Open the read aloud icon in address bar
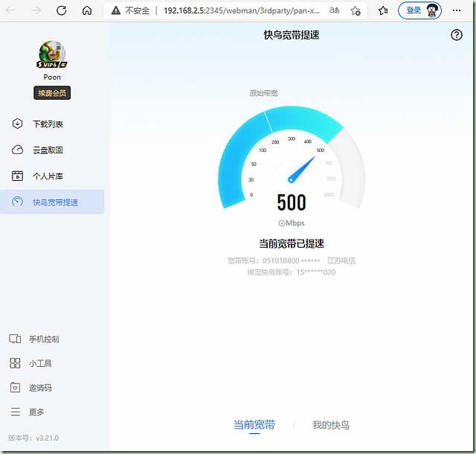 coord(334,10)
